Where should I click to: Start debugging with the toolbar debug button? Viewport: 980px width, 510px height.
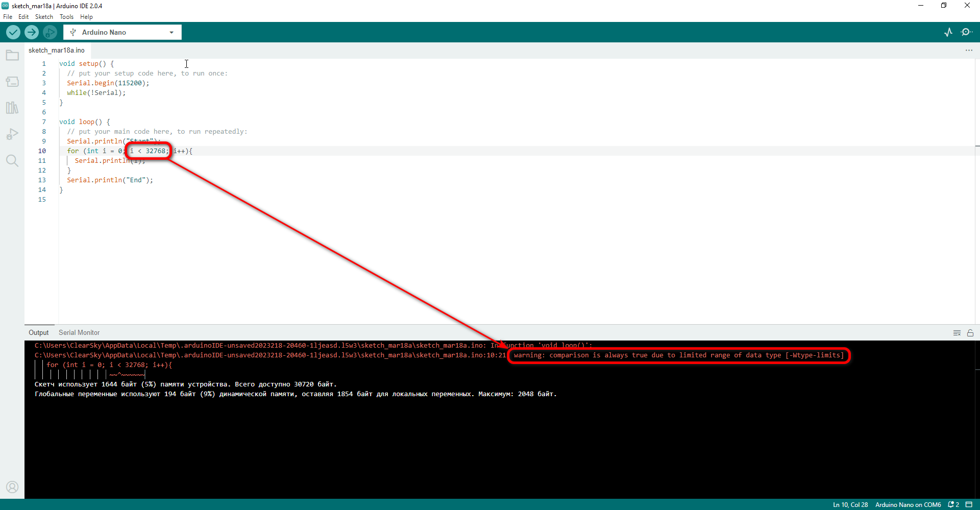[x=50, y=32]
